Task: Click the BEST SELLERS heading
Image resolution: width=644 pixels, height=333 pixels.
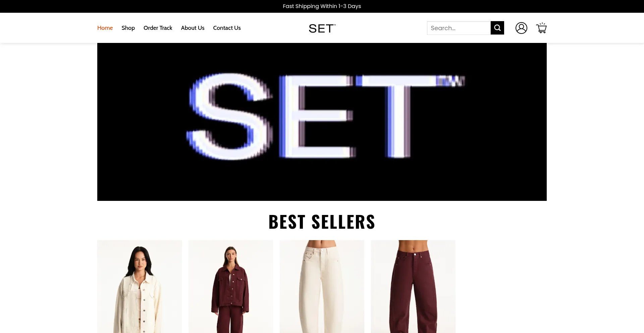Action: 322,222
